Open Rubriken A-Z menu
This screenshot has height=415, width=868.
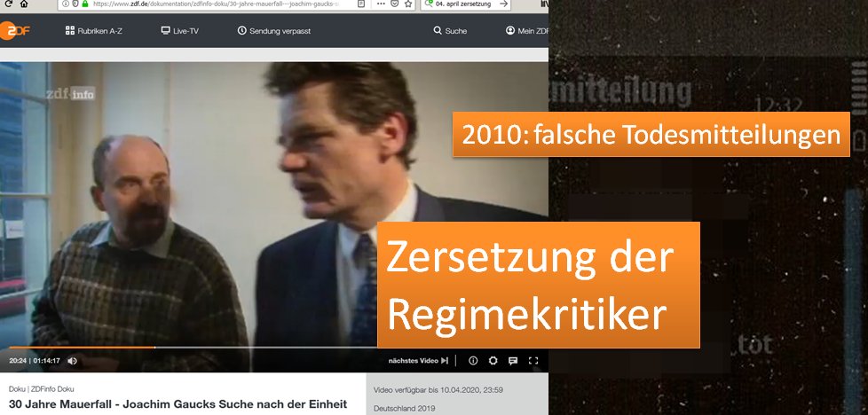tap(93, 31)
